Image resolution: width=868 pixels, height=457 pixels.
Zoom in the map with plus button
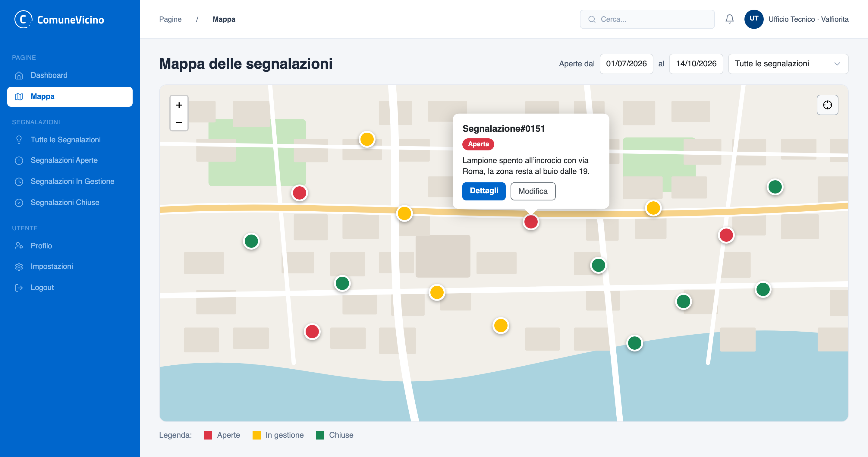(x=179, y=105)
